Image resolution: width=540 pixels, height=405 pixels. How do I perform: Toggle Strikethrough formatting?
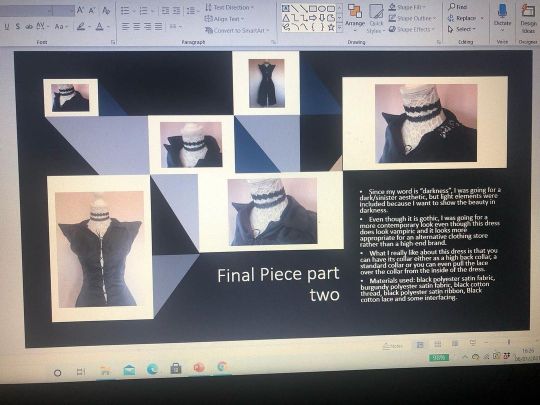coord(29,26)
